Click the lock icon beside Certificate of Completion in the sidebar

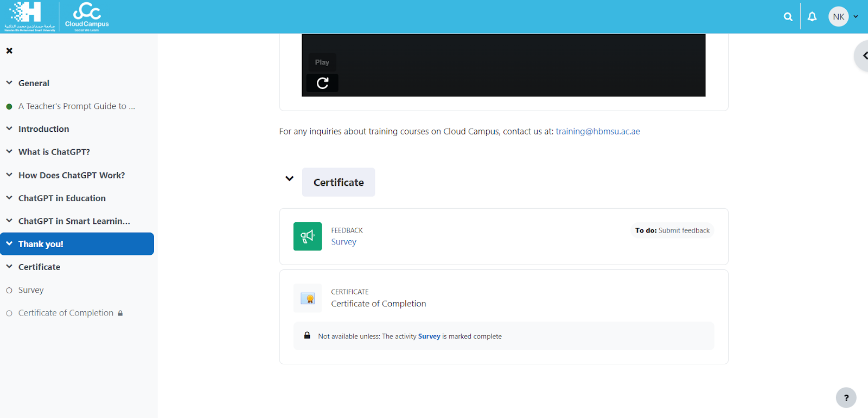point(120,313)
